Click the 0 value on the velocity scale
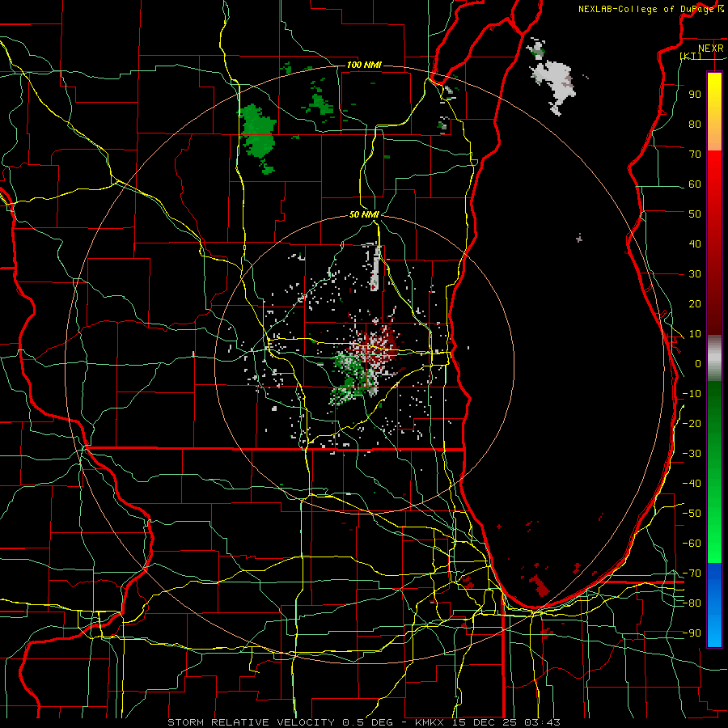 (x=698, y=363)
